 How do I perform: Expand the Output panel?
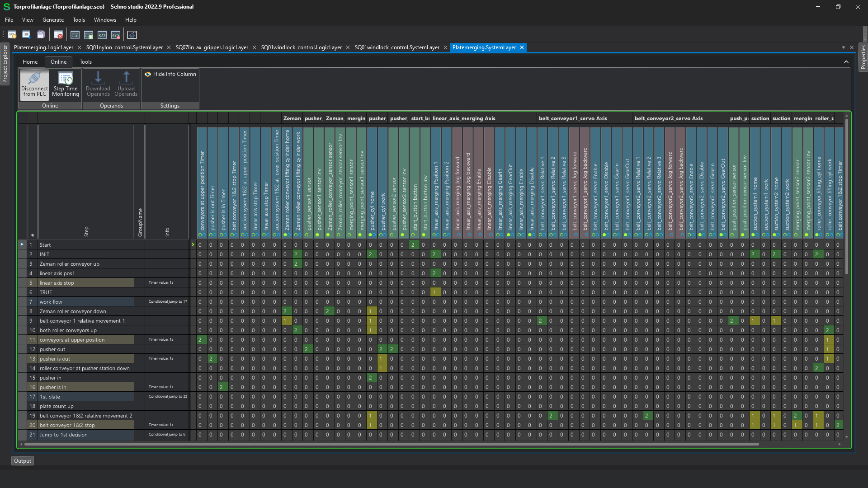coord(23,461)
